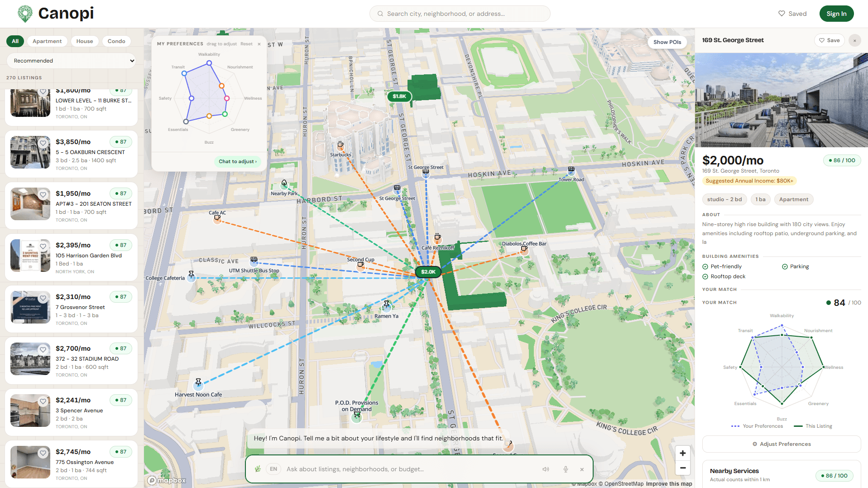The width and height of the screenshot is (868, 488).
Task: Click the city search input field
Action: click(460, 14)
